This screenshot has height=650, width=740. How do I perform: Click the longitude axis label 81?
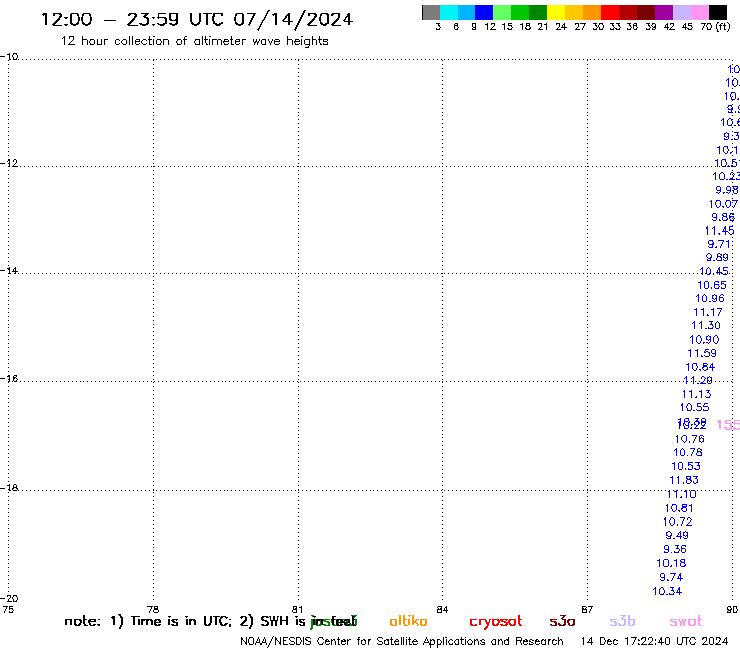click(x=297, y=609)
